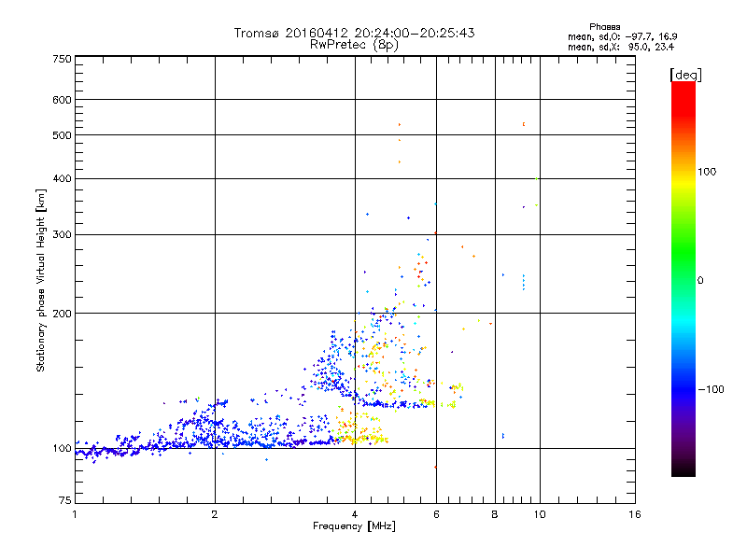
Task: Click the y-axis tick label '500'
Action: point(62,135)
